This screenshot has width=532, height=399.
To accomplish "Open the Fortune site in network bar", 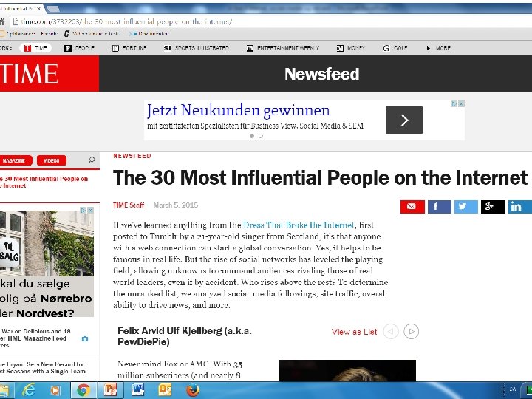I will pyautogui.click(x=129, y=48).
